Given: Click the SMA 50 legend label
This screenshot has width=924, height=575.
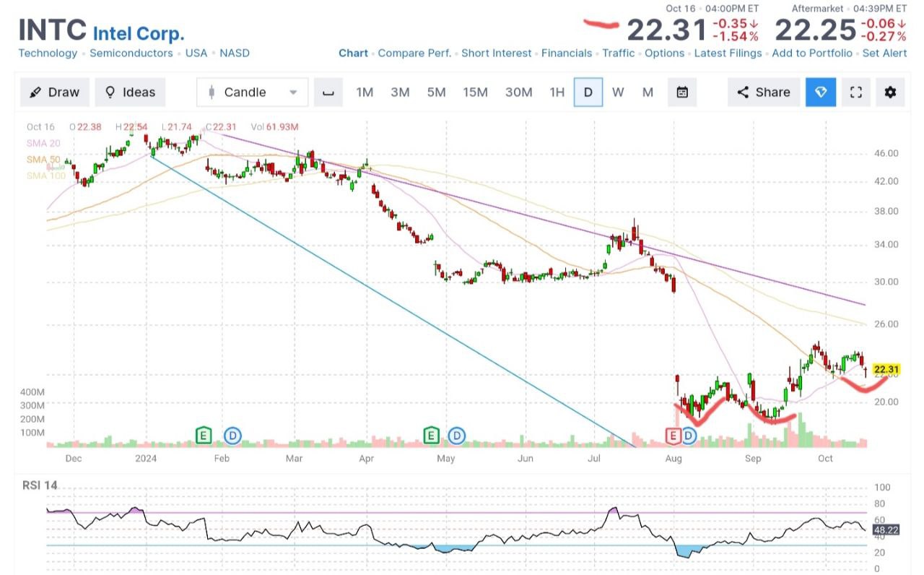Looking at the screenshot, I should pyautogui.click(x=44, y=160).
